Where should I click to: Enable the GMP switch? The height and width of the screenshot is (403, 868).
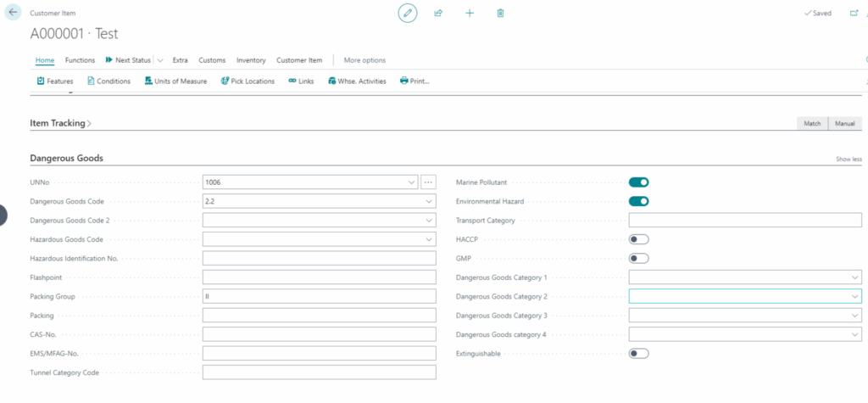click(639, 258)
